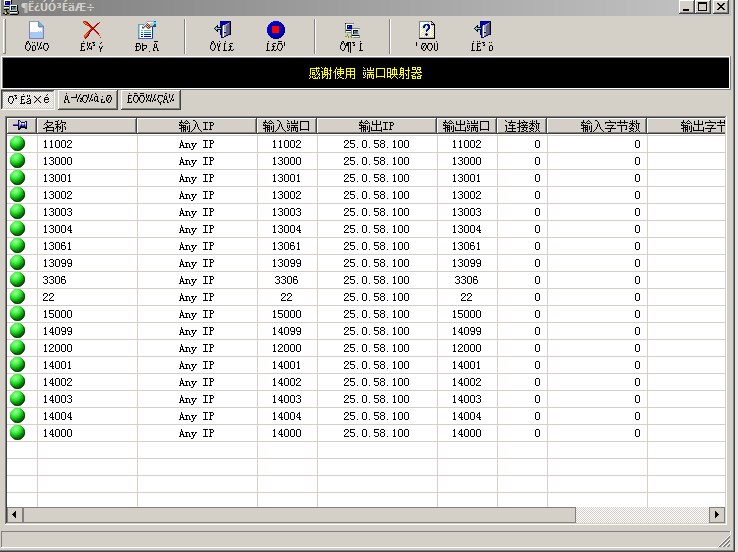Click the red X delete toolbar icon

click(x=91, y=30)
